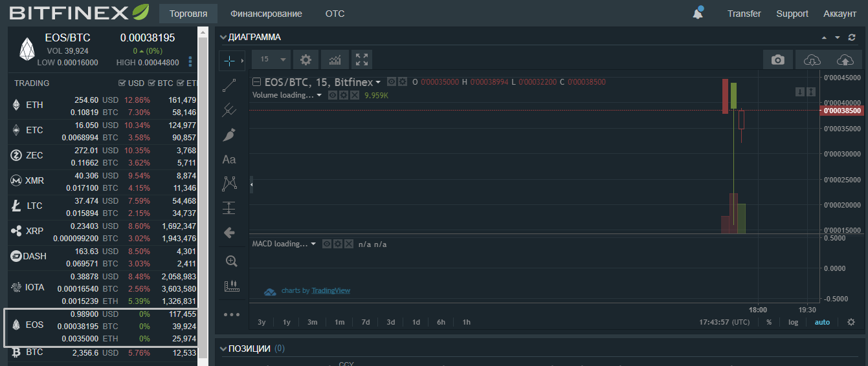Set chart range to 1d
The width and height of the screenshot is (868, 366).
click(416, 322)
